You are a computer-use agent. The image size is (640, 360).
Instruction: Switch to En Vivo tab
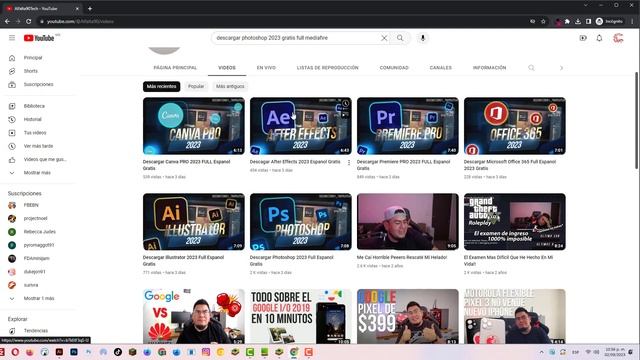pos(266,68)
